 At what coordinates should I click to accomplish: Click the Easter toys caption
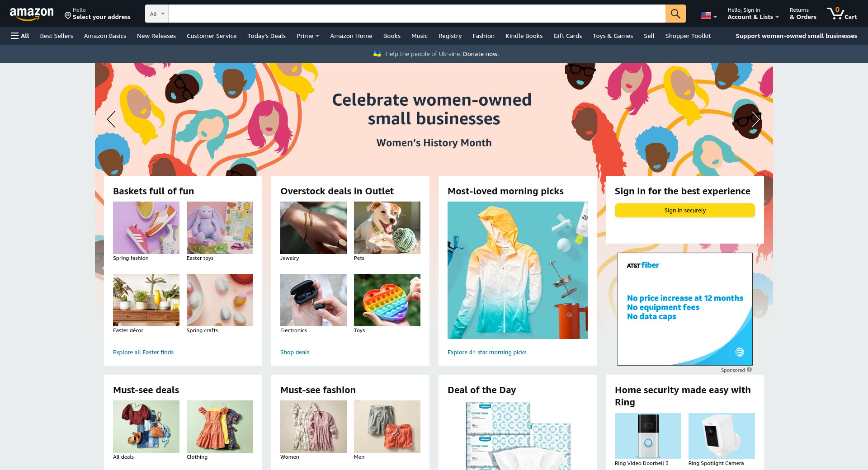click(x=200, y=258)
